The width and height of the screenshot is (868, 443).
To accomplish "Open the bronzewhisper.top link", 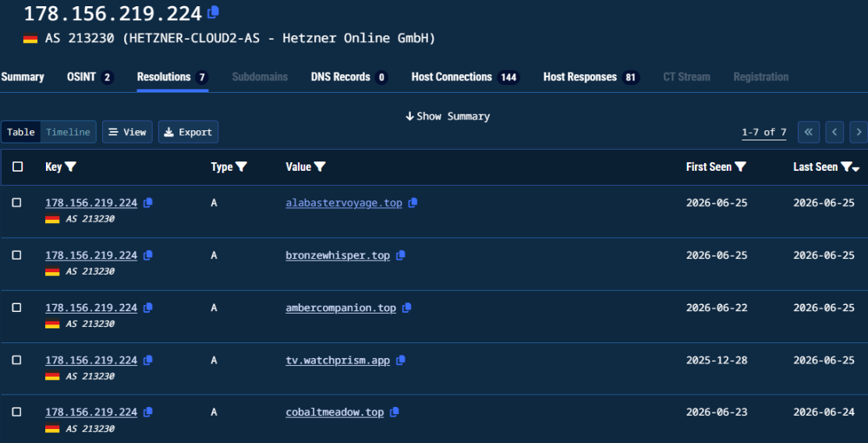I will 338,255.
